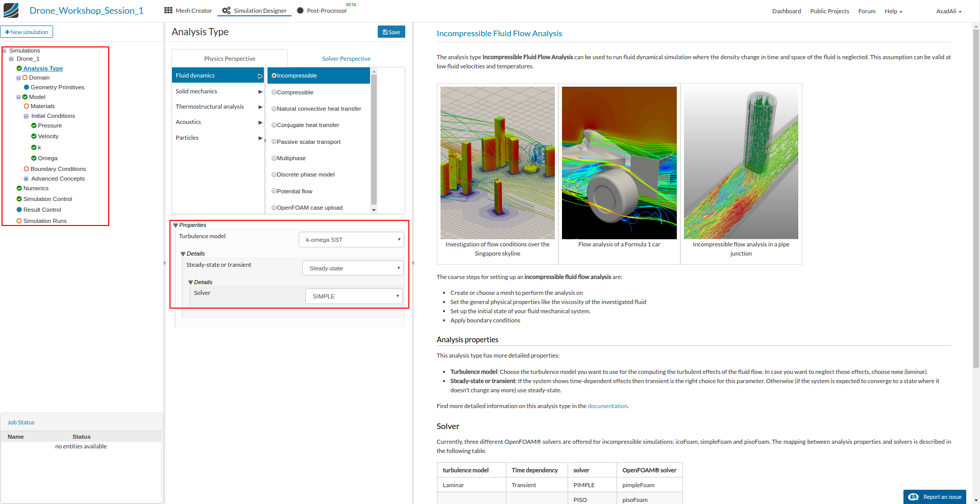This screenshot has height=504, width=980.
Task: Click the green check icon beside k
Action: [34, 147]
